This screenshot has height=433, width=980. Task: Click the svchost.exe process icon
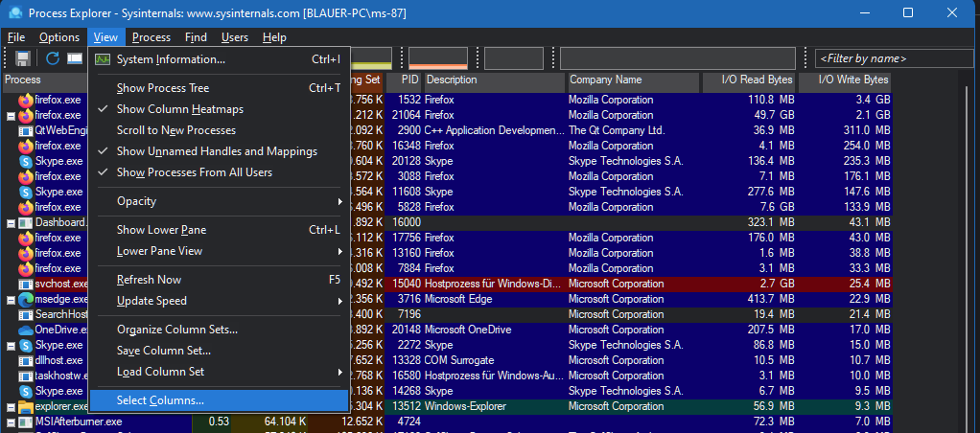pyautogui.click(x=26, y=284)
